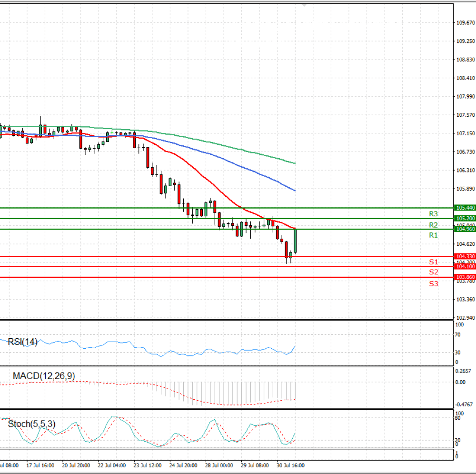Screen dimensions: 476x474
Task: Click the 106.310 price scale value
Action: pyautogui.click(x=466, y=170)
